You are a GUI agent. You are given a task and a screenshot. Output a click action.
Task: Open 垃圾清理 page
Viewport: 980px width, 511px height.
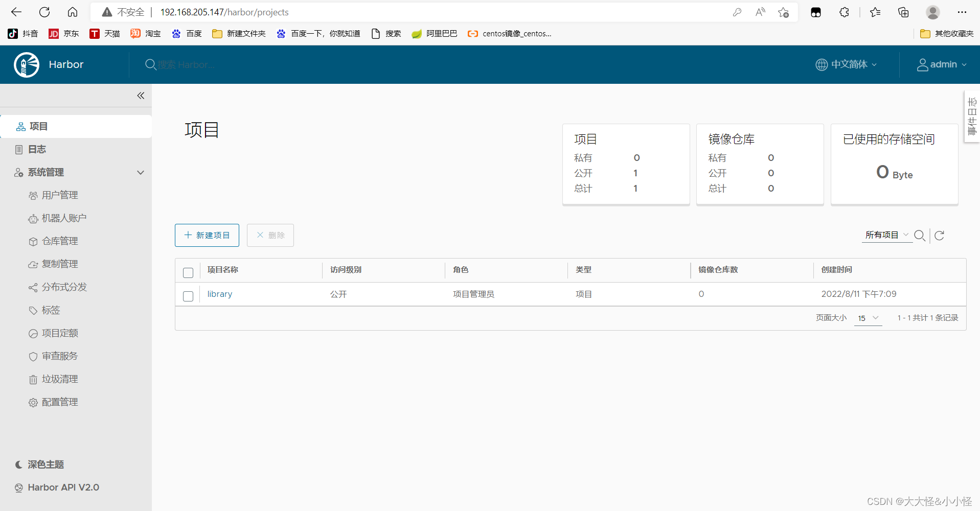click(x=60, y=379)
